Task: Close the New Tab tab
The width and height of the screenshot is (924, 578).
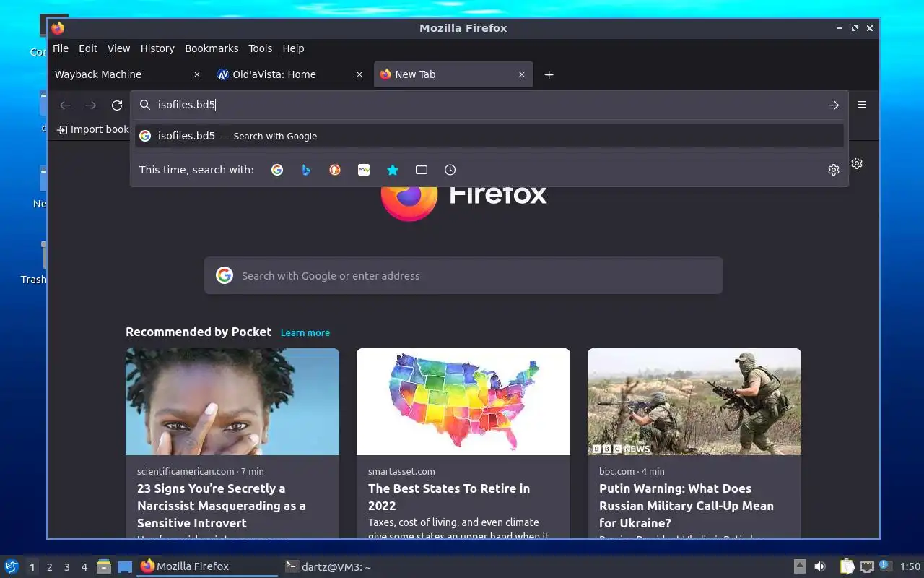Action: [522, 74]
